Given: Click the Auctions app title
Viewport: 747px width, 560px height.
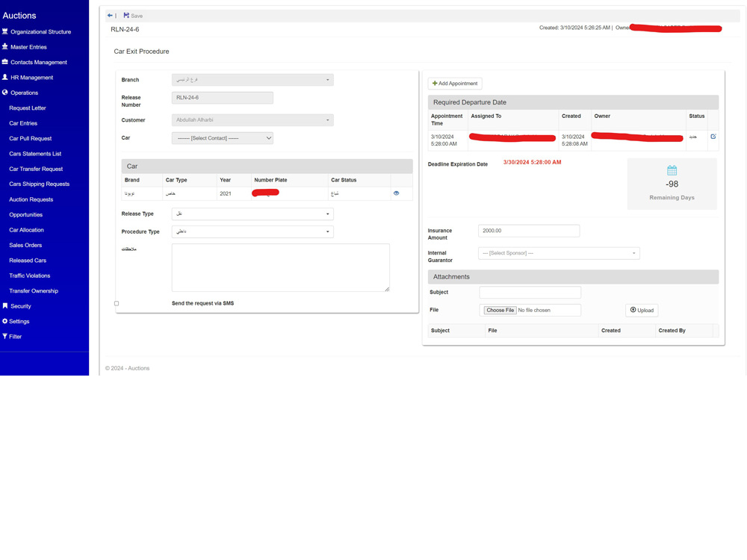Looking at the screenshot, I should click(x=19, y=16).
